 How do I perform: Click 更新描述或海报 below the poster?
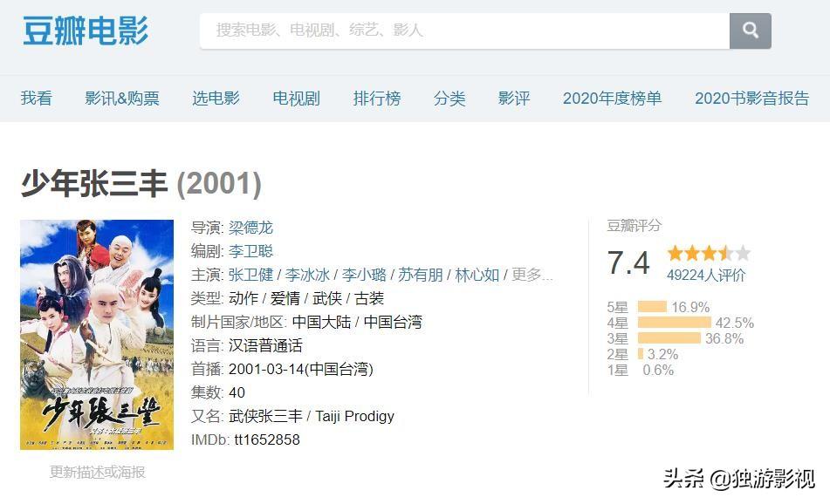coord(97,472)
